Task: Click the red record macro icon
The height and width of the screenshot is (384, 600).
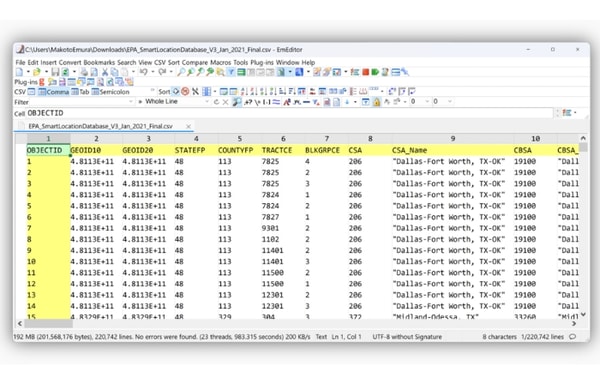Action: (x=365, y=72)
